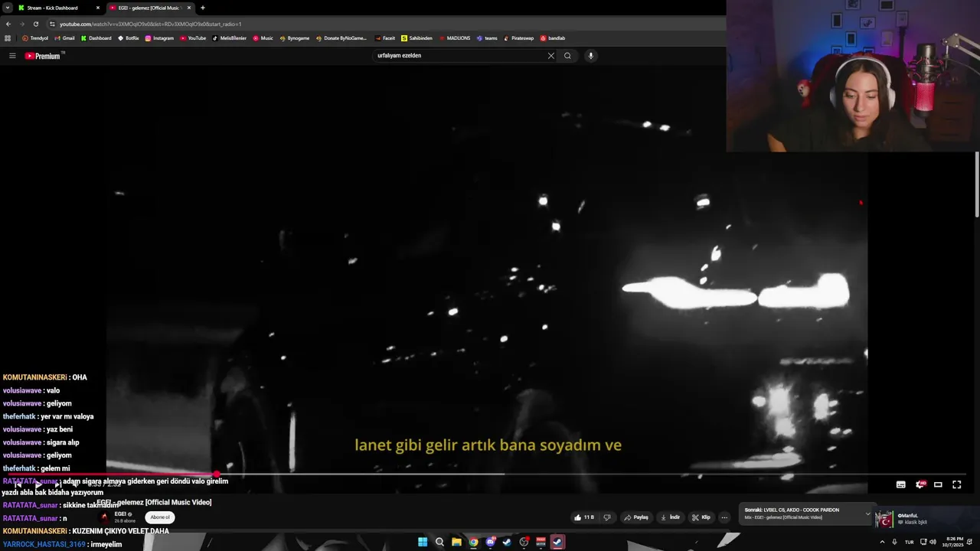Open the Faceit bookmark
Image resolution: width=980 pixels, height=551 pixels.
(385, 38)
